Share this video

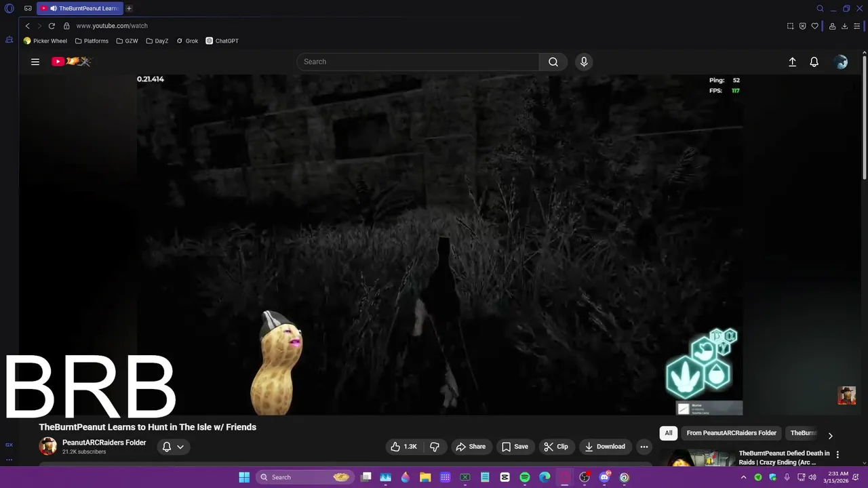coord(471,447)
